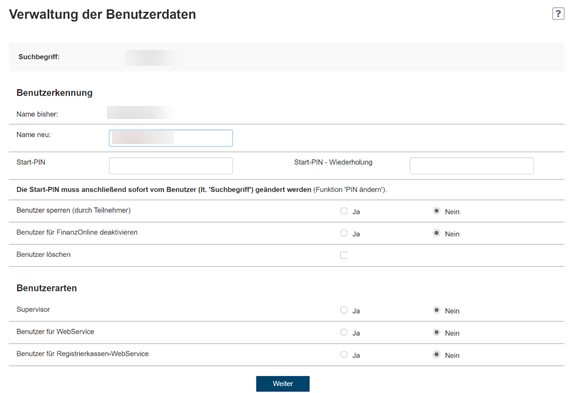Set Supervisor to Ja

click(344, 310)
